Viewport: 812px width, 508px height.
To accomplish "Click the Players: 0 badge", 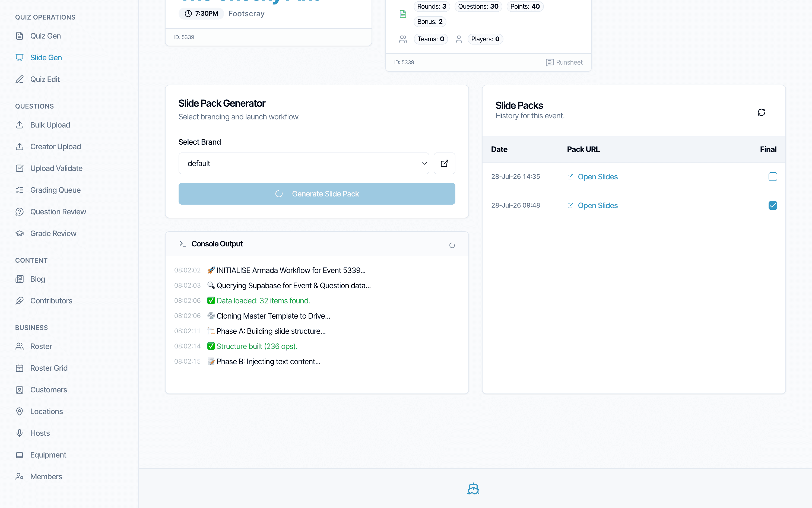I will [x=485, y=39].
